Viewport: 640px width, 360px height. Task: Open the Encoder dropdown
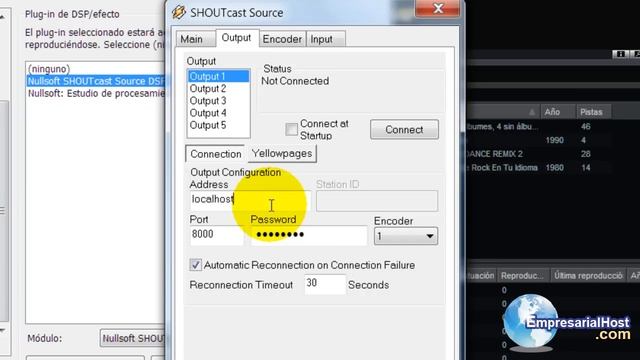coord(406,236)
